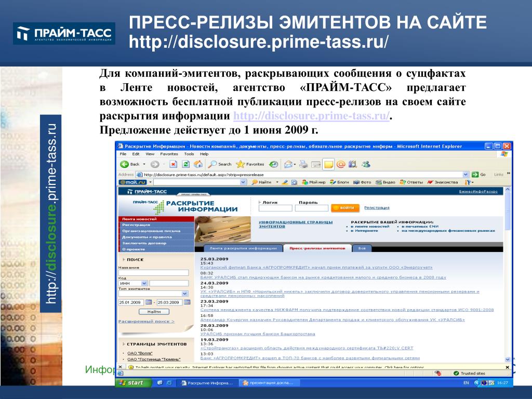532x399 pixels.
Task: Click the address bar URL field
Action: 302,175
